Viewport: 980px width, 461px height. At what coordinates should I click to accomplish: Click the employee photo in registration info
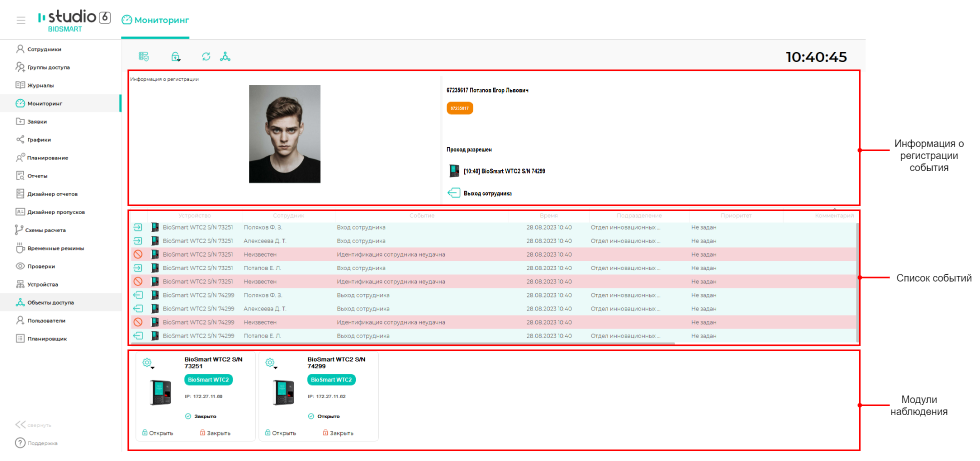pos(285,134)
